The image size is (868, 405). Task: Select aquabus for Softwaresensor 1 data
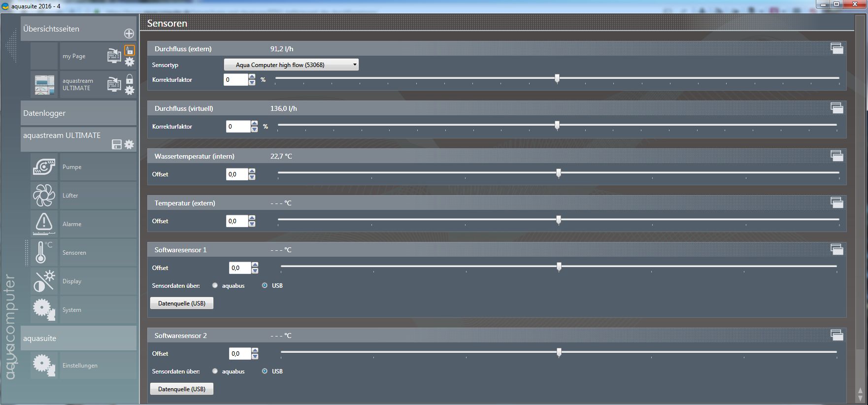pyautogui.click(x=215, y=285)
